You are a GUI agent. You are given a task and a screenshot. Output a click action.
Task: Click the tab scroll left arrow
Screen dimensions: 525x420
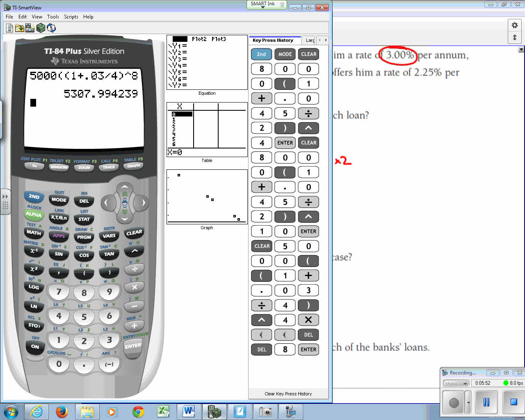pos(320,40)
